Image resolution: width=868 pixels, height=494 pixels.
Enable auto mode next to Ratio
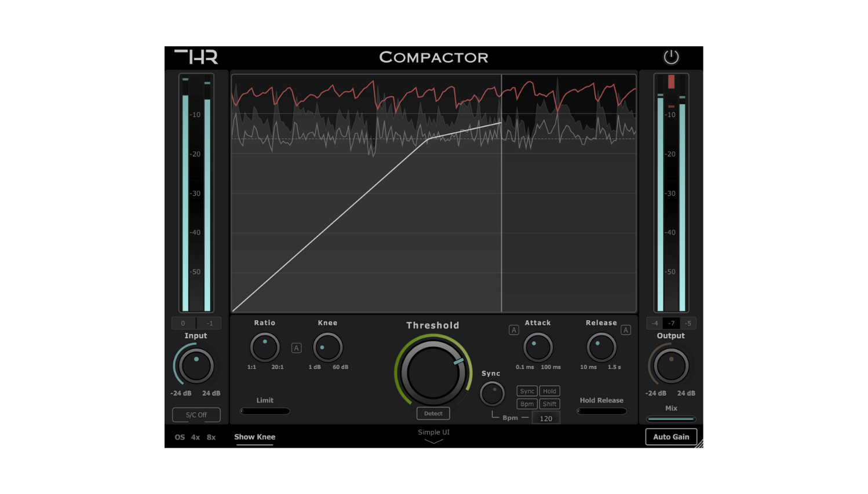pyautogui.click(x=296, y=348)
